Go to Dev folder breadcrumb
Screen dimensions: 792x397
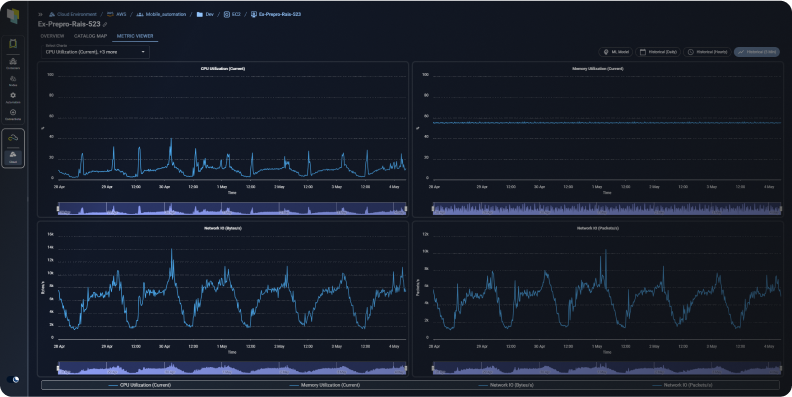(x=205, y=14)
